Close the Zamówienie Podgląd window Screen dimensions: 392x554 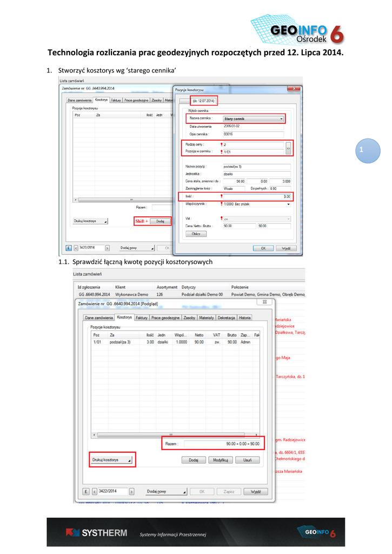263,301
